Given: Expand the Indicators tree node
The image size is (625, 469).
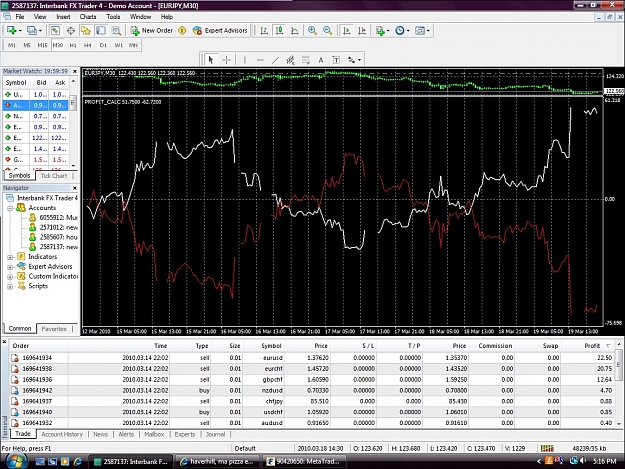Looking at the screenshot, I should pos(10,257).
